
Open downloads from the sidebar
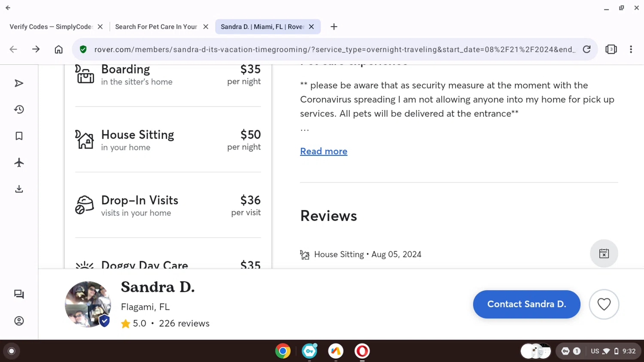[x=19, y=189]
